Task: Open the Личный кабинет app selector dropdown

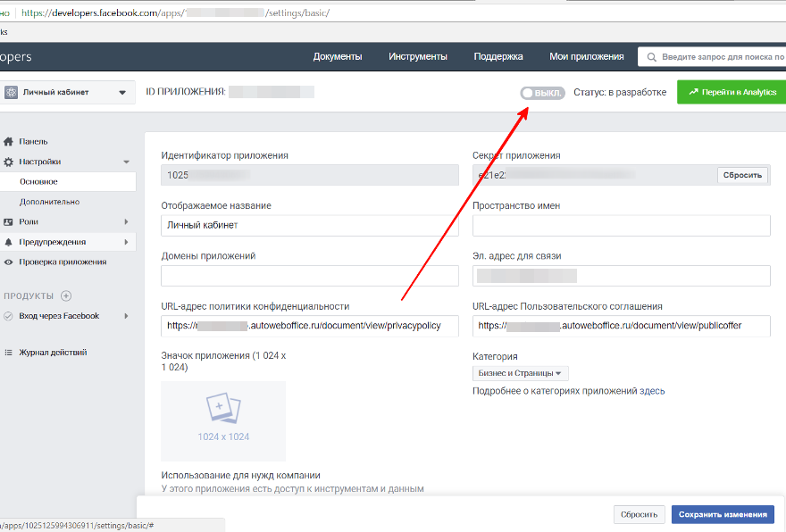Action: click(67, 92)
